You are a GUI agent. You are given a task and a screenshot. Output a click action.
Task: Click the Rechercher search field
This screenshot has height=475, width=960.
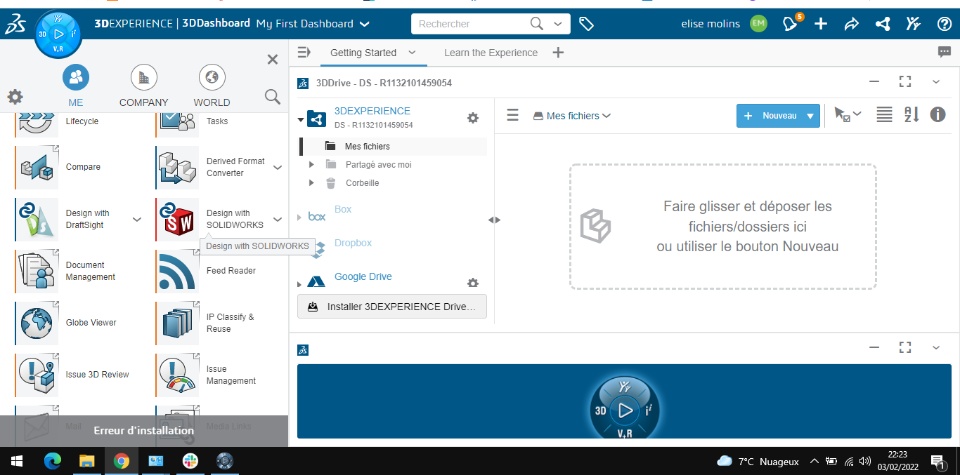point(471,24)
